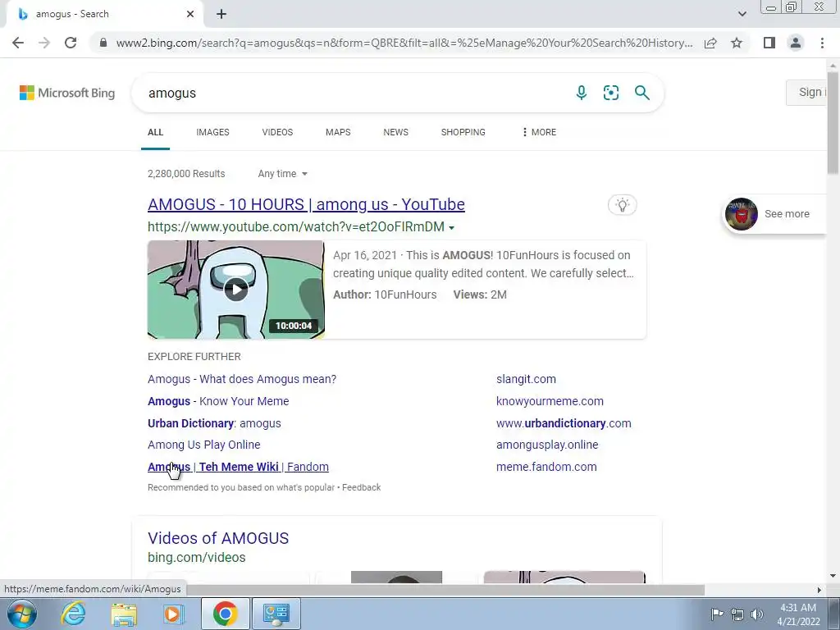Image resolution: width=840 pixels, height=630 pixels.
Task: Reload the page with the refresh icon
Action: click(71, 43)
